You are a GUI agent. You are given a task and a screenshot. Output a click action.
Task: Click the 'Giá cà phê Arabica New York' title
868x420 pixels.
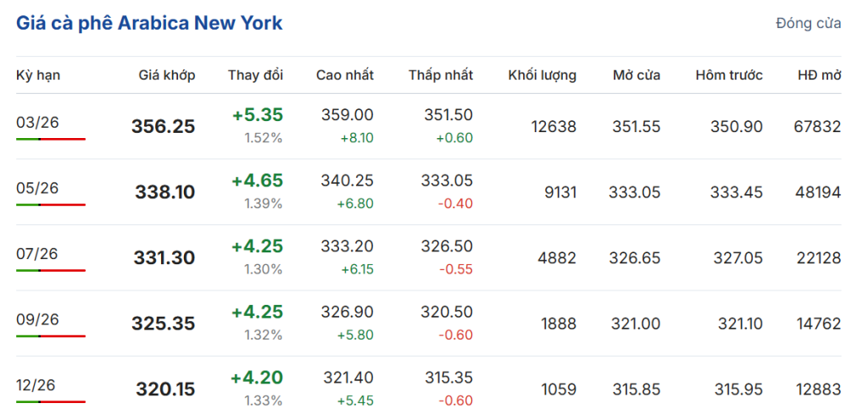tap(149, 23)
